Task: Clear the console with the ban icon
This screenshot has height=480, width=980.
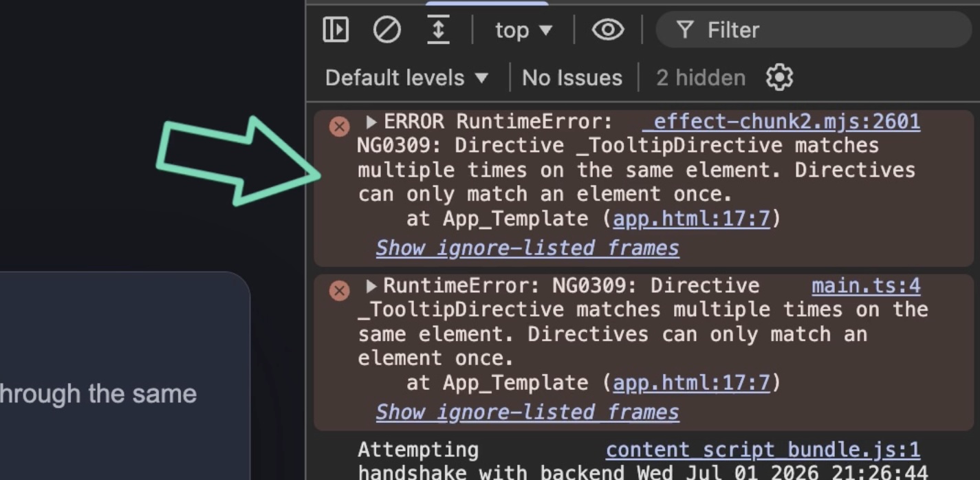Action: point(386,30)
